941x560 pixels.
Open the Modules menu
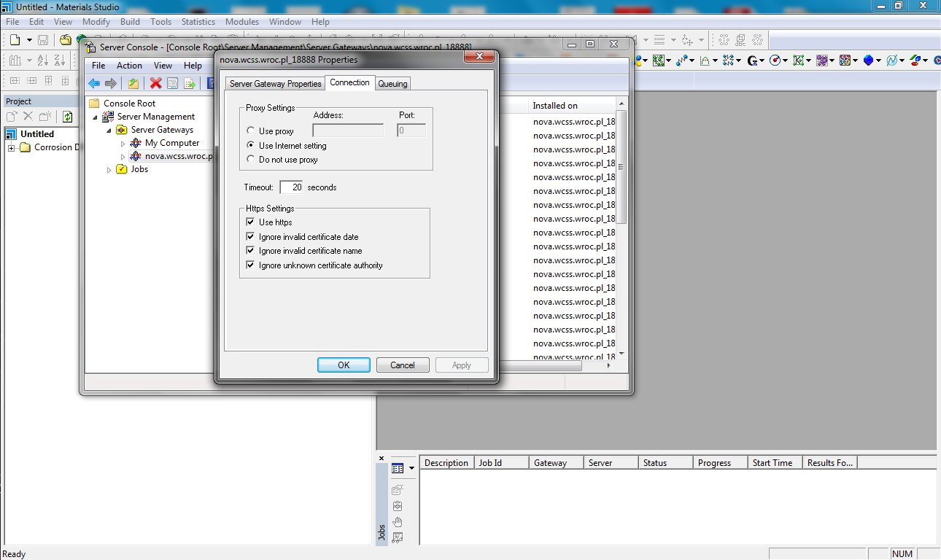point(241,22)
